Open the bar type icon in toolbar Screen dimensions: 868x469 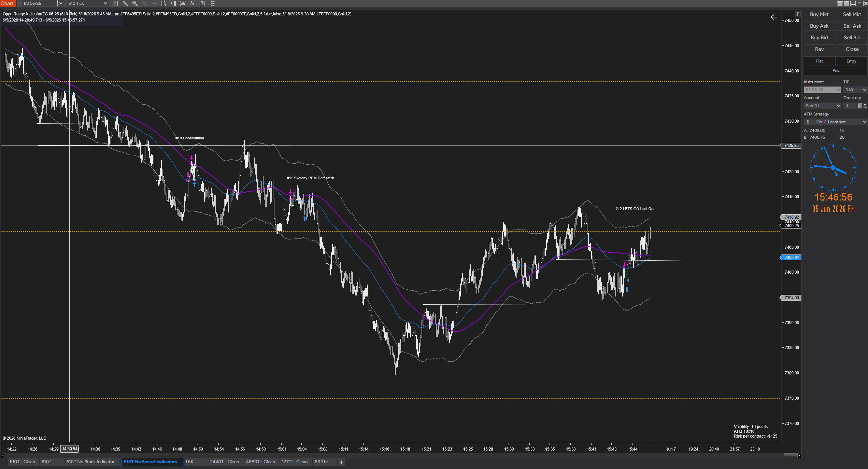point(116,3)
